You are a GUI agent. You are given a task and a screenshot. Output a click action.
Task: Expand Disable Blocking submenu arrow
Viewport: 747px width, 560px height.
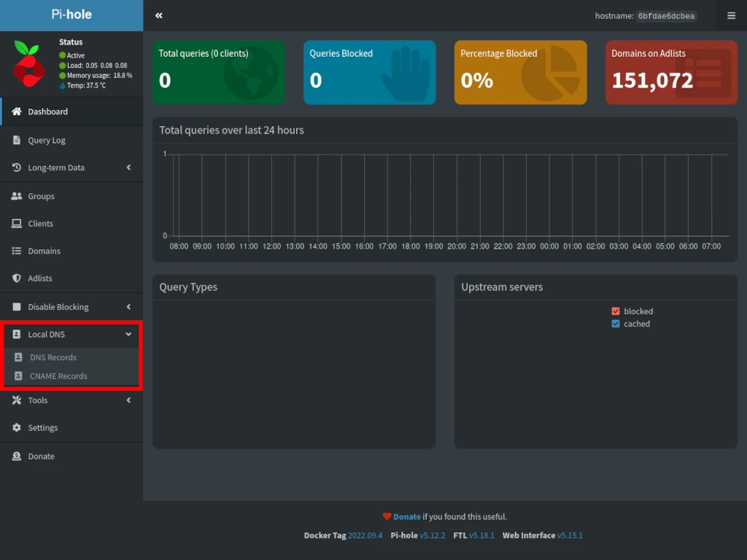point(128,307)
